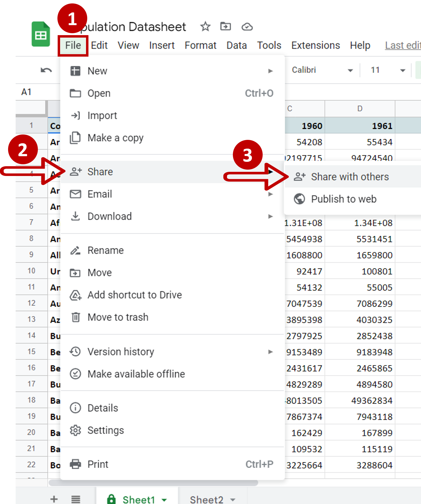Click the New spreadsheet icon
Screen dimensions: 421x504
[75, 71]
